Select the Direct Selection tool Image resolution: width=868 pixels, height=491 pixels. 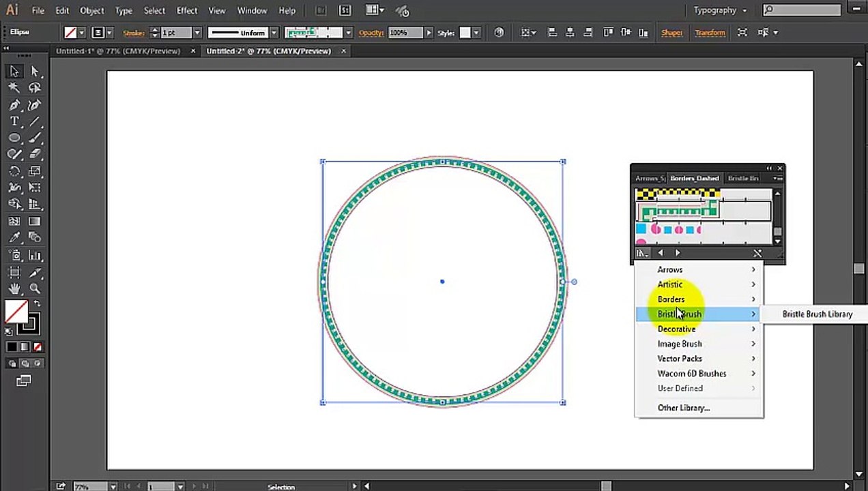[35, 72]
